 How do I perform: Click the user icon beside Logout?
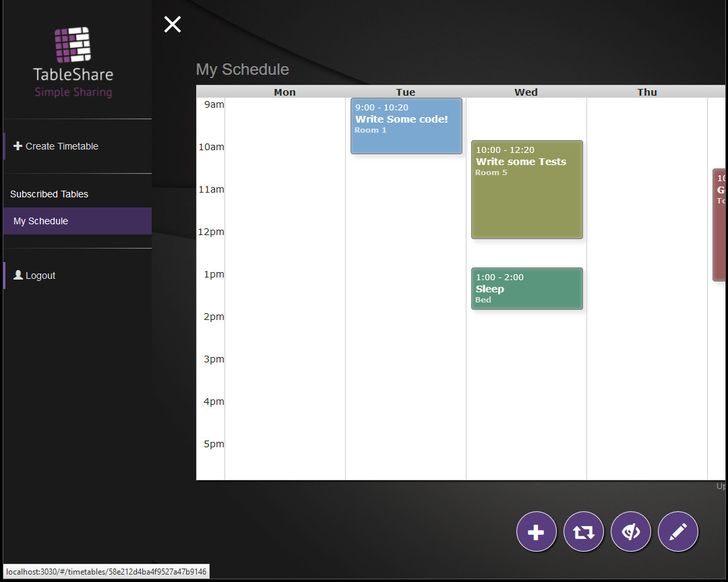(x=18, y=276)
